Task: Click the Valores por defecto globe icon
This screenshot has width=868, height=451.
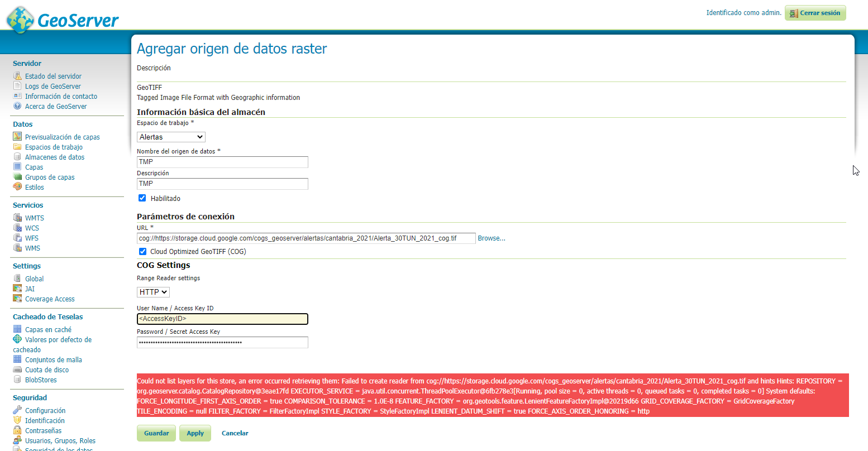Action: tap(17, 339)
